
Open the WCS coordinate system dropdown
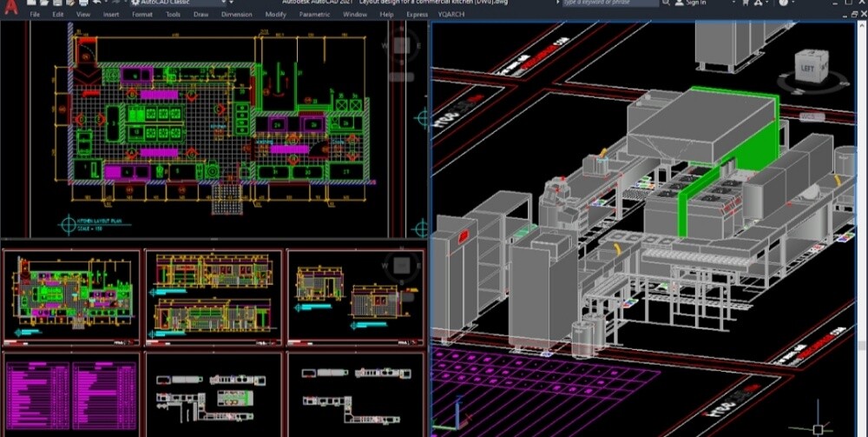point(812,116)
